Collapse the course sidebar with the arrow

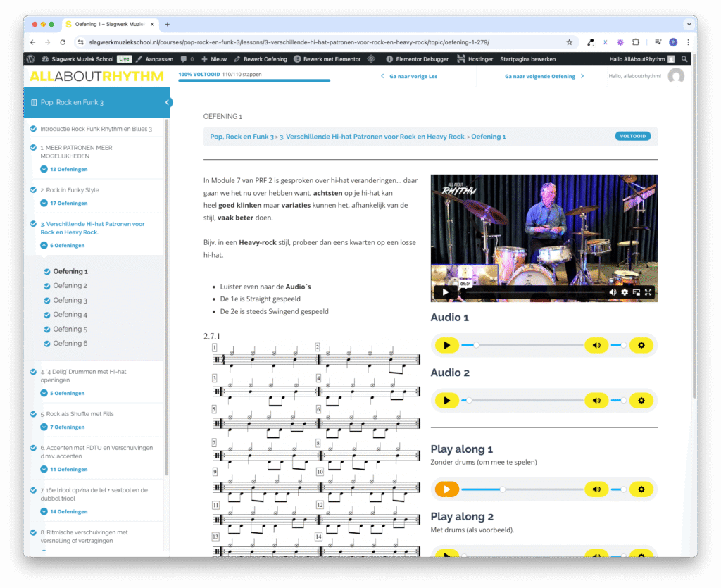(168, 102)
